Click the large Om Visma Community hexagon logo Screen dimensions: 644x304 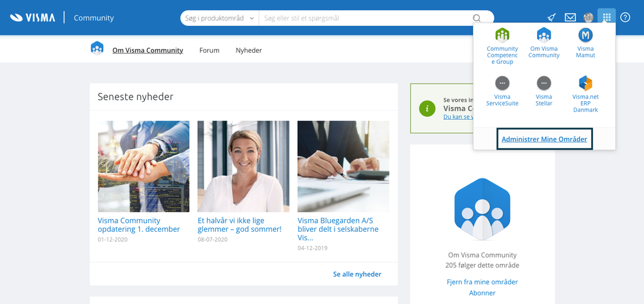[x=482, y=209]
